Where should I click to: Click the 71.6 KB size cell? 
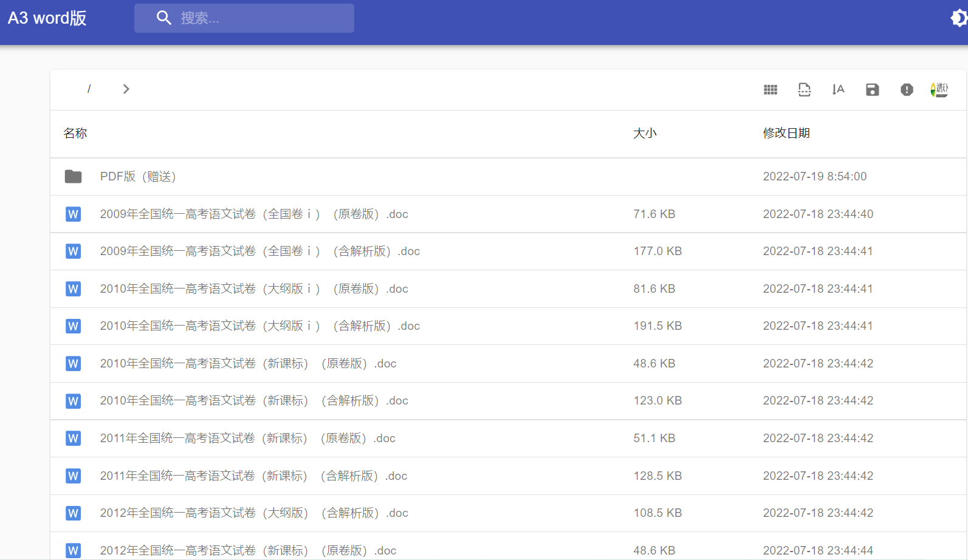[654, 214]
